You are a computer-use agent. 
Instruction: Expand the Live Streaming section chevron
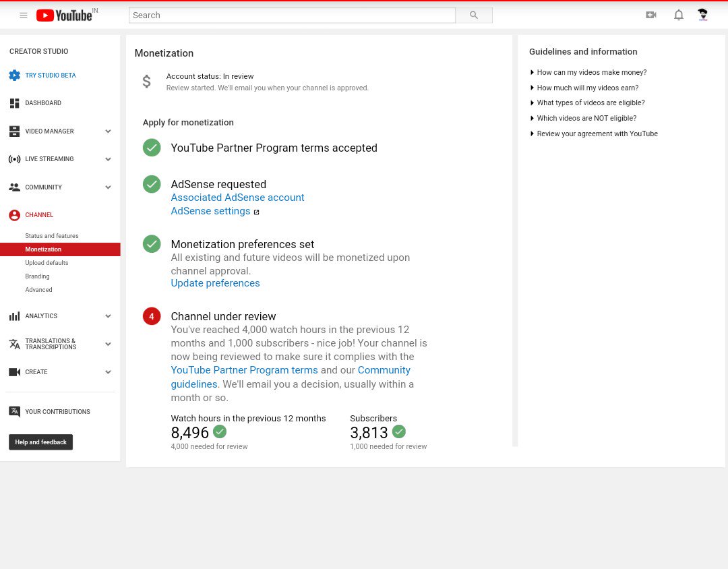pos(108,159)
